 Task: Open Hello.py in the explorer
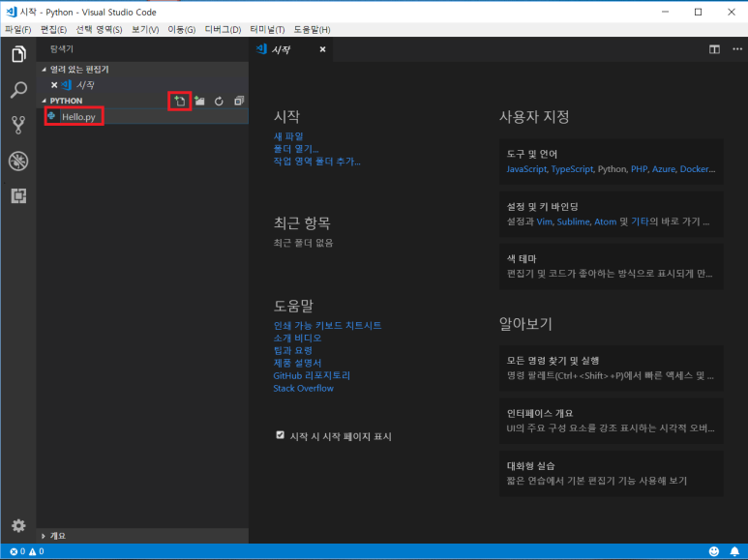click(x=78, y=117)
